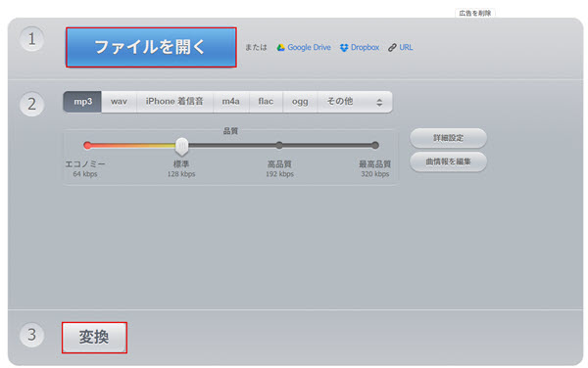The image size is (588, 368).
Task: Set quality to 最高品質 320 kbps point
Action: point(375,145)
